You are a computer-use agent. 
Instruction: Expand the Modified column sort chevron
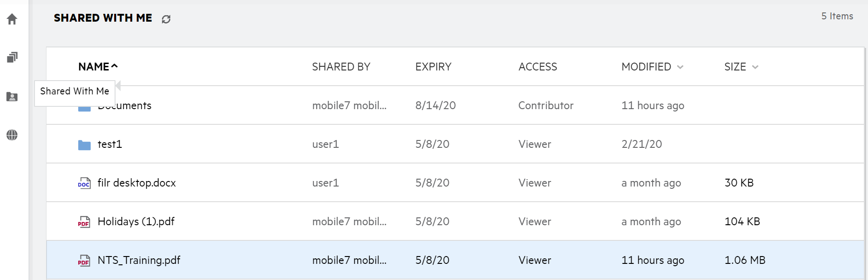click(680, 67)
